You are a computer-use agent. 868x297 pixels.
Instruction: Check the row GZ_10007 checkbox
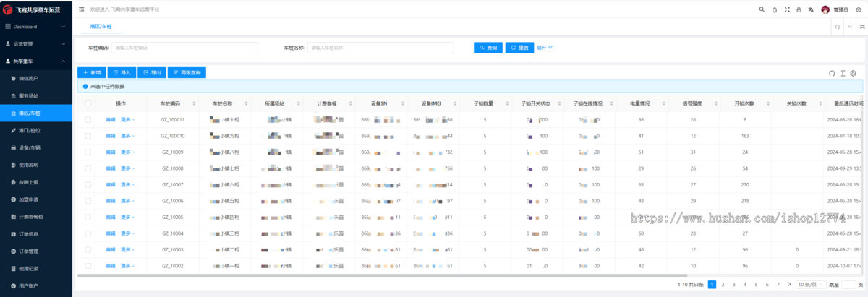(88, 185)
